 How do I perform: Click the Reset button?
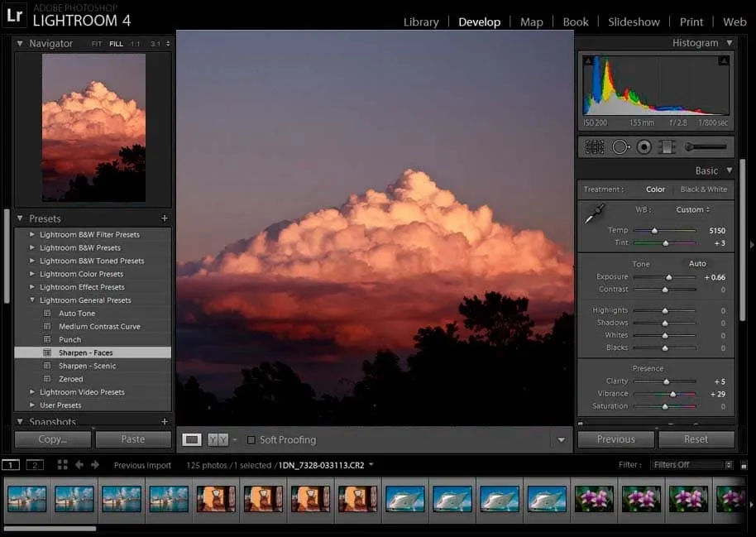[696, 439]
